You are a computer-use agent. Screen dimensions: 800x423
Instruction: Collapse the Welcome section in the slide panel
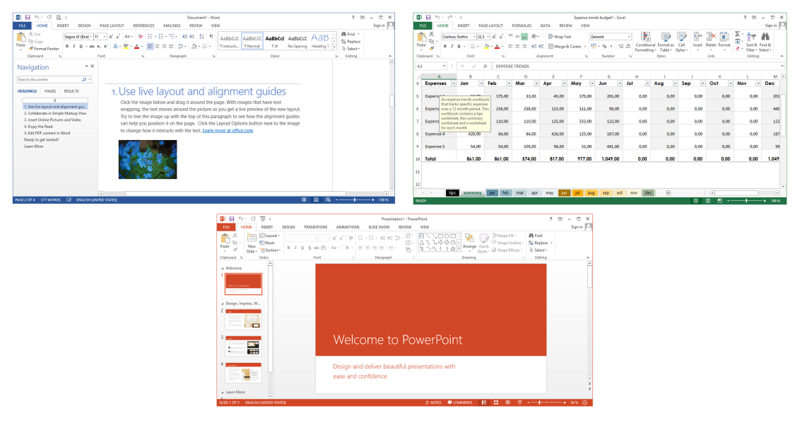point(222,268)
